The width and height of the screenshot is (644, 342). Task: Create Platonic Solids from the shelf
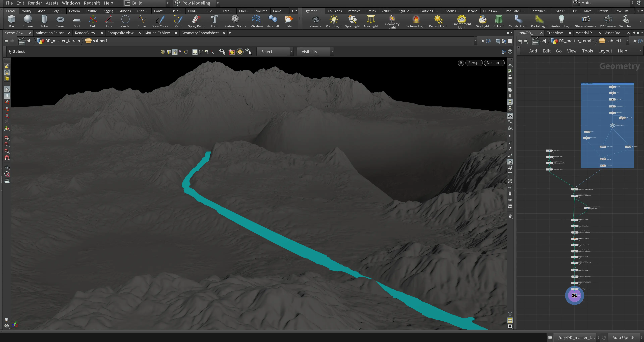point(235,21)
